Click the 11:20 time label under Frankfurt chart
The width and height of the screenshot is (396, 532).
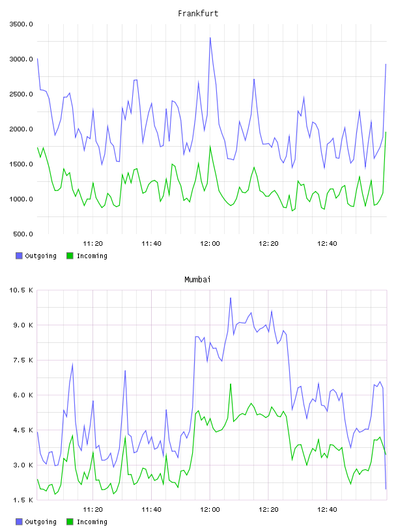point(92,244)
